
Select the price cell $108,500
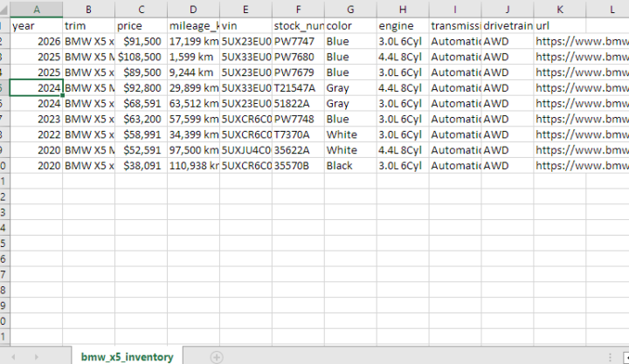[x=142, y=57]
